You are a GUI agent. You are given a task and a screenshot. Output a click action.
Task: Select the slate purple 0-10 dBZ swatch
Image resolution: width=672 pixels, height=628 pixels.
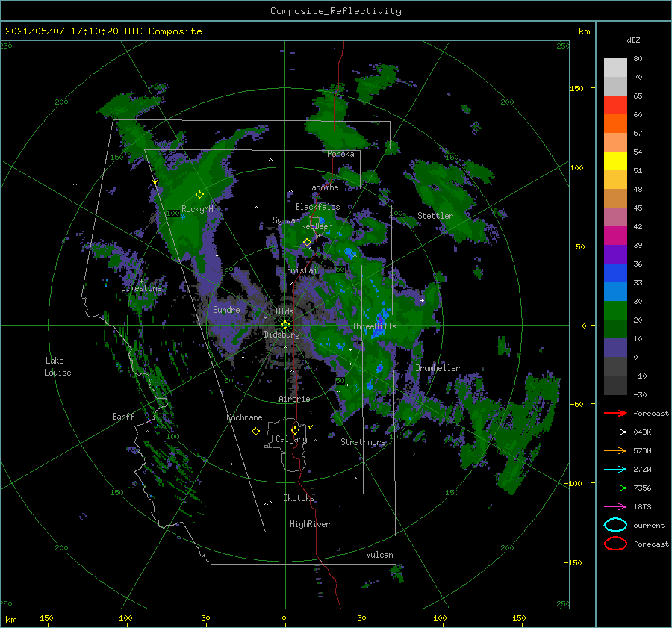click(615, 348)
